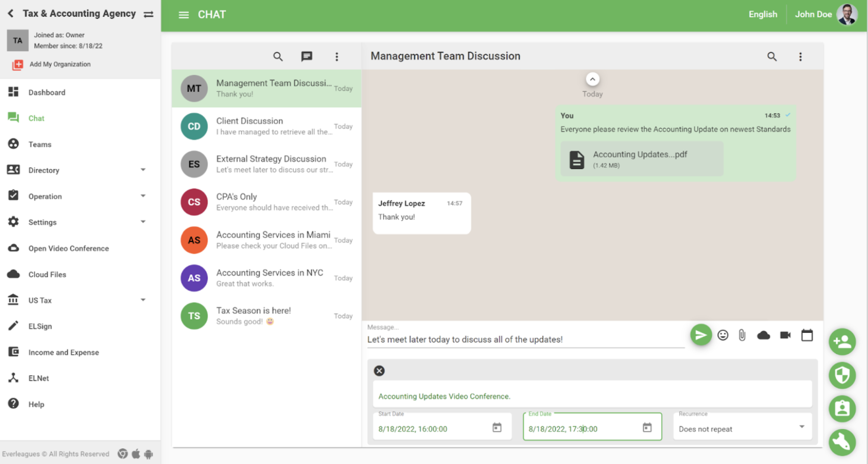Send the typed message
868x464 pixels.
click(x=701, y=335)
